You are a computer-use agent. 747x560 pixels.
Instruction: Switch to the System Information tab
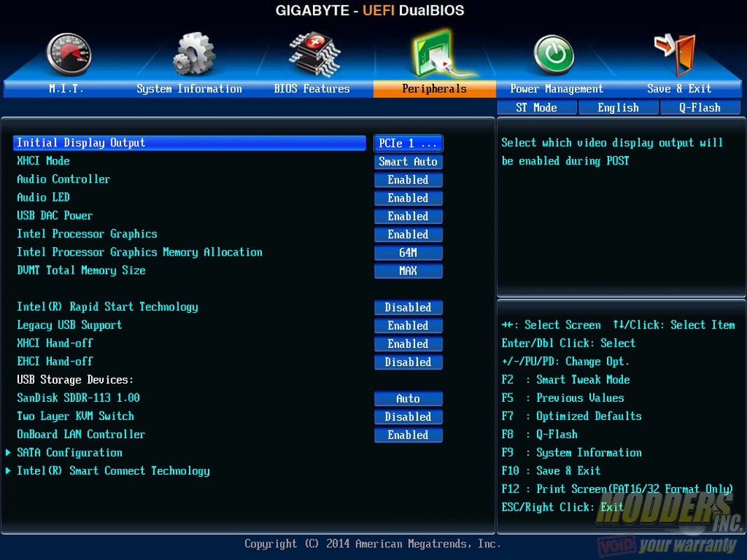click(189, 89)
